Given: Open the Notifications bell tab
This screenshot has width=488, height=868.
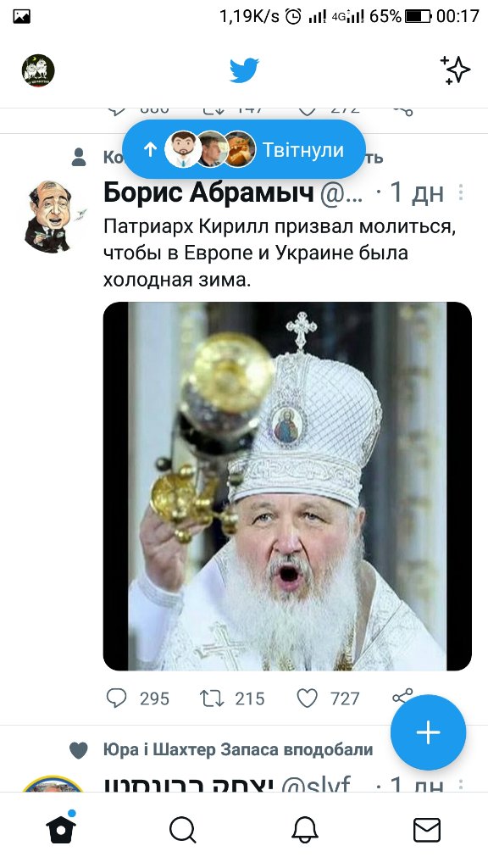Looking at the screenshot, I should pyautogui.click(x=305, y=830).
